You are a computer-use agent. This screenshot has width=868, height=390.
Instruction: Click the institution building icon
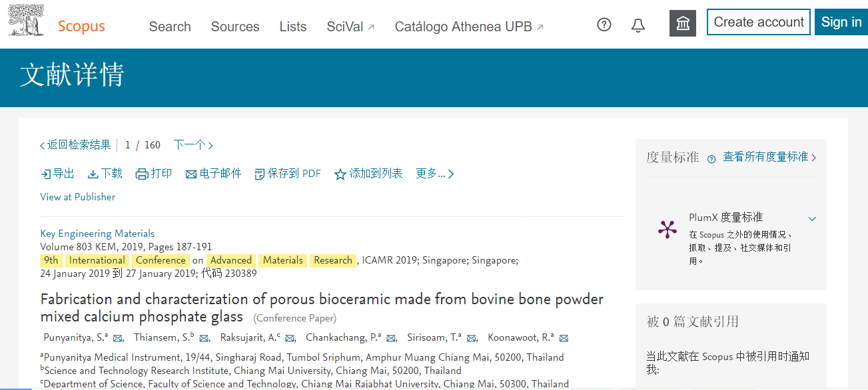(x=683, y=24)
